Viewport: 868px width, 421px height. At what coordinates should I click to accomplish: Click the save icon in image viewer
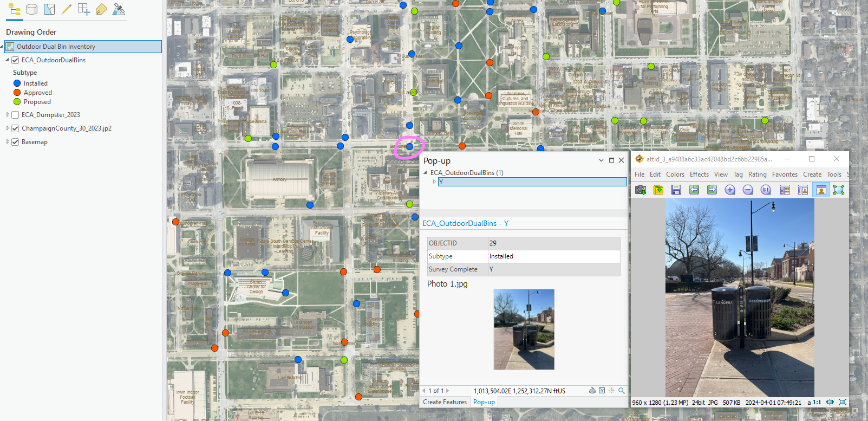(x=676, y=190)
